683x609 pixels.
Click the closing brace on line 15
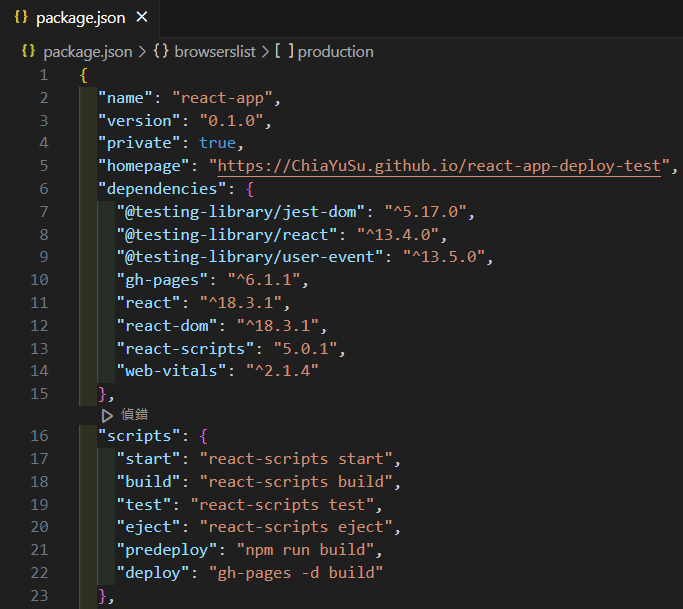pyautogui.click(x=102, y=394)
